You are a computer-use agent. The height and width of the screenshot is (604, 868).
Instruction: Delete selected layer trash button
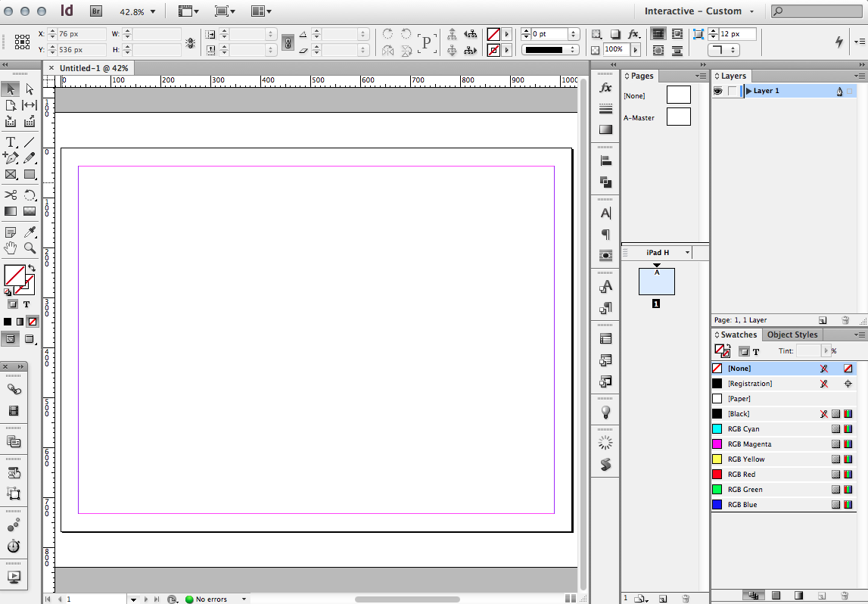coord(845,320)
